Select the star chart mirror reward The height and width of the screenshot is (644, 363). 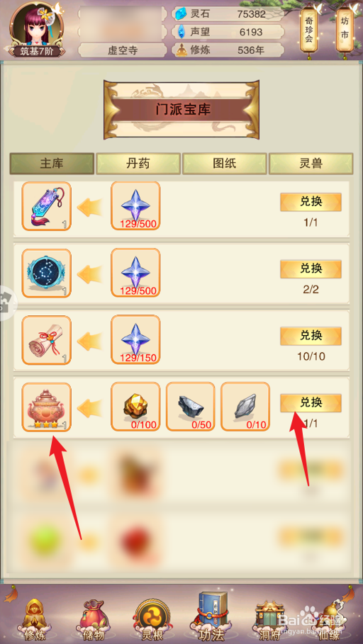point(47,273)
